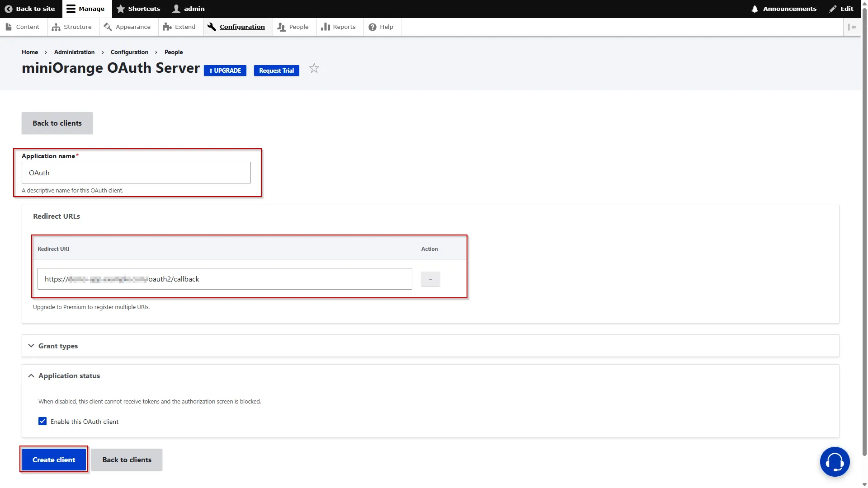Click bottom Back to clients button

tap(127, 460)
